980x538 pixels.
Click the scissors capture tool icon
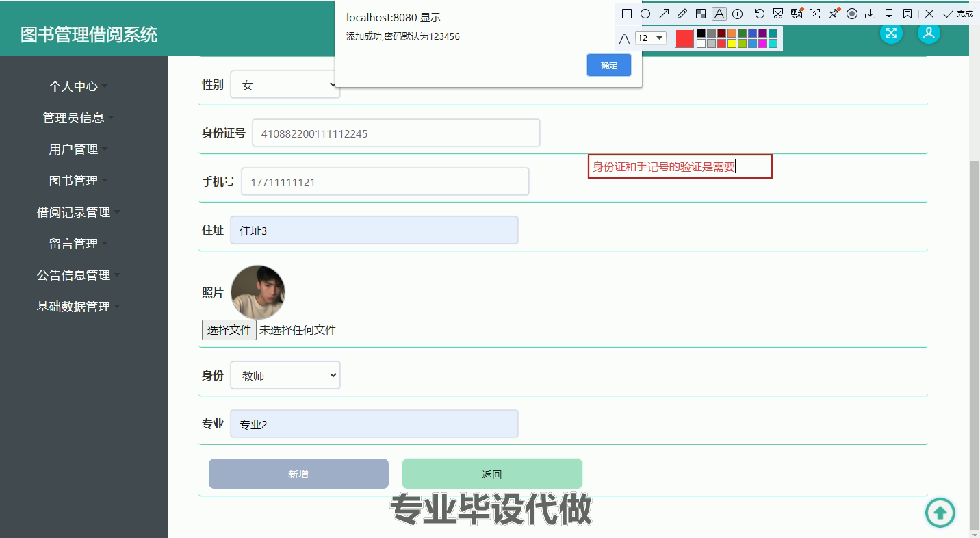point(778,14)
